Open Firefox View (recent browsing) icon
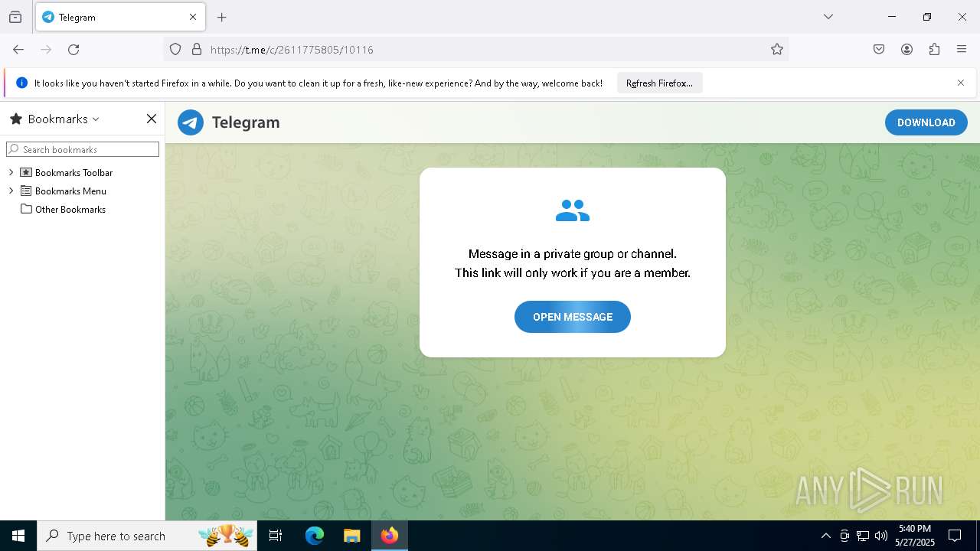Viewport: 980px width, 551px height. pos(15,17)
